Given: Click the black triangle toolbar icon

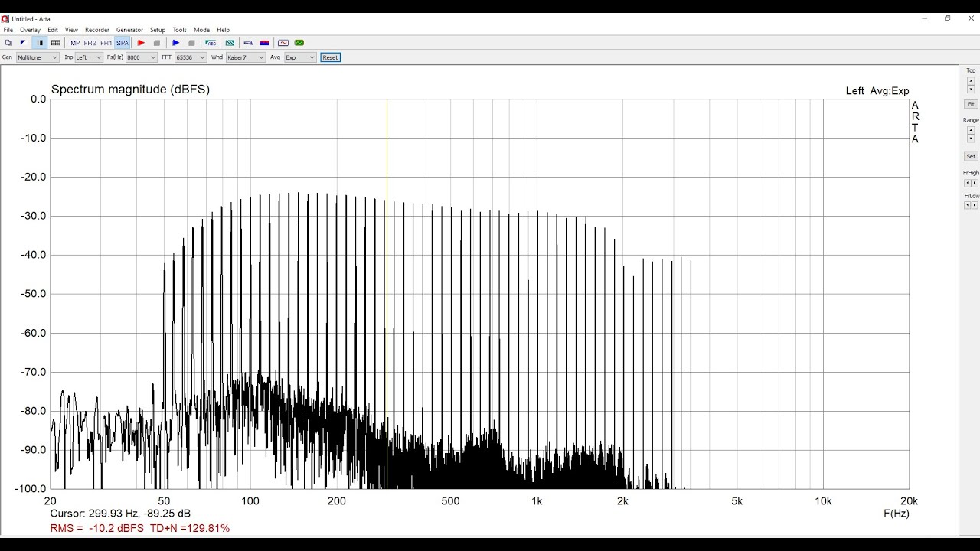Looking at the screenshot, I should click(x=23, y=43).
